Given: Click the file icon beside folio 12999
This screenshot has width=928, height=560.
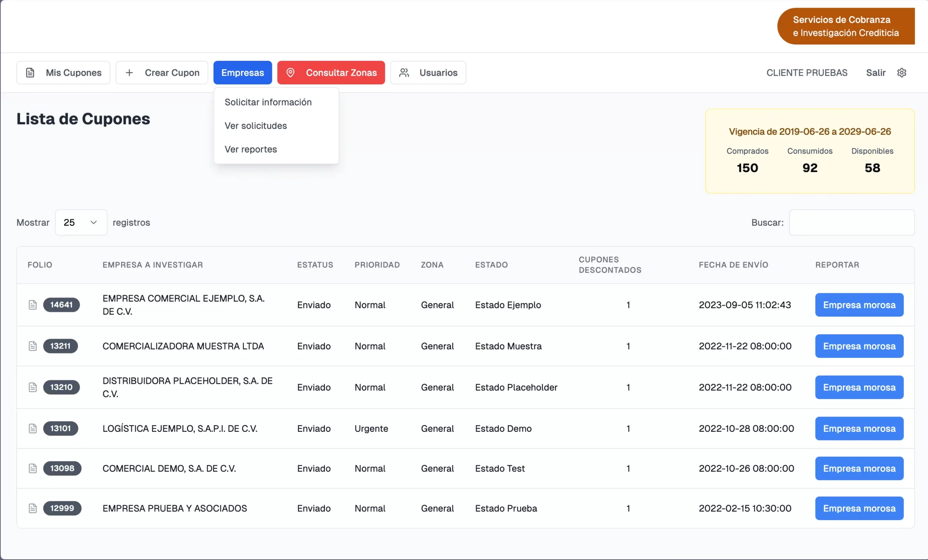Looking at the screenshot, I should [x=33, y=508].
